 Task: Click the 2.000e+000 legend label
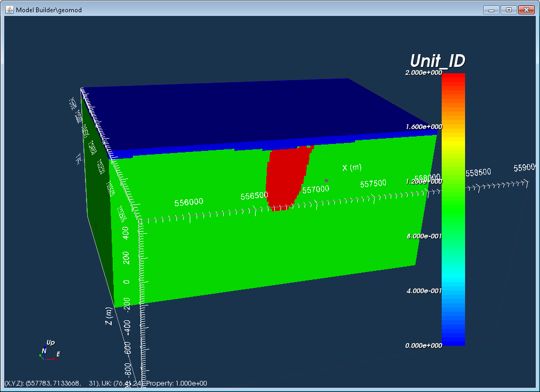click(424, 73)
